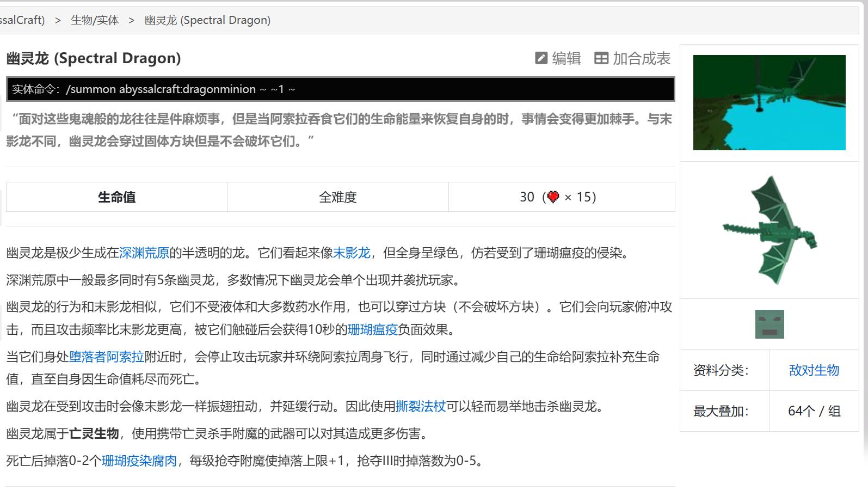Image resolution: width=868 pixels, height=490 pixels.
Task: Open the 生物/实体 breadcrumb
Action: pyautogui.click(x=95, y=20)
